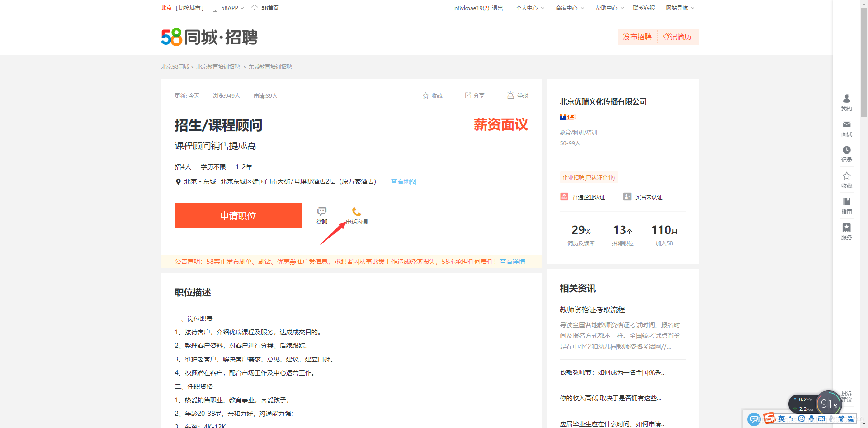The width and height of the screenshot is (868, 428).
Task: Click the orange 申请职位 button
Action: coord(238,215)
